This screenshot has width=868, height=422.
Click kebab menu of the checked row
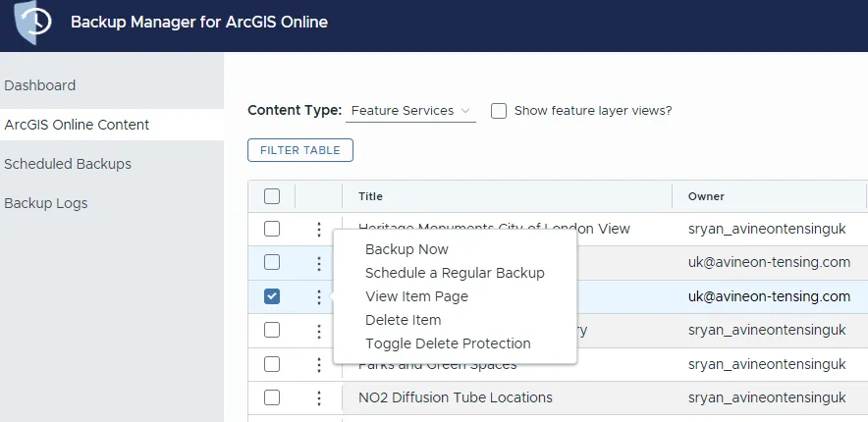(x=318, y=297)
